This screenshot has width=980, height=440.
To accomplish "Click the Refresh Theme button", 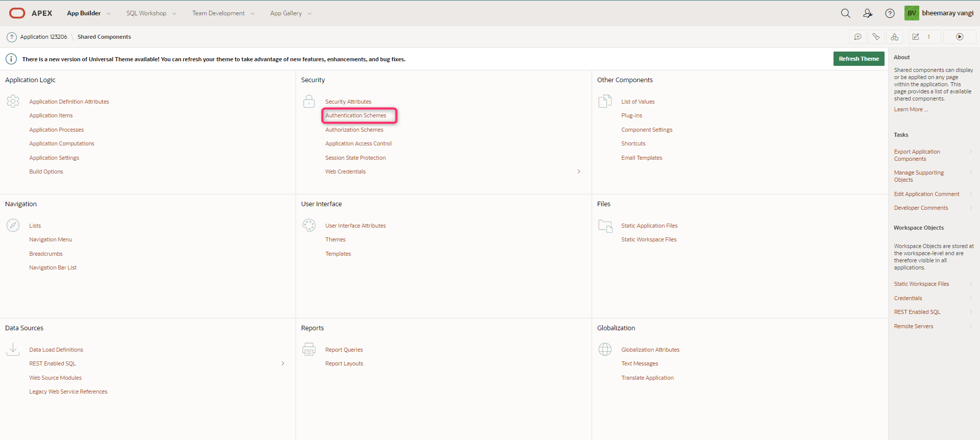I will tap(859, 59).
